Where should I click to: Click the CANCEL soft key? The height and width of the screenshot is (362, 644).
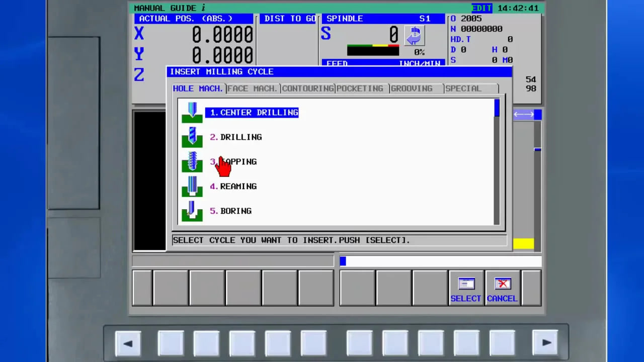(502, 289)
